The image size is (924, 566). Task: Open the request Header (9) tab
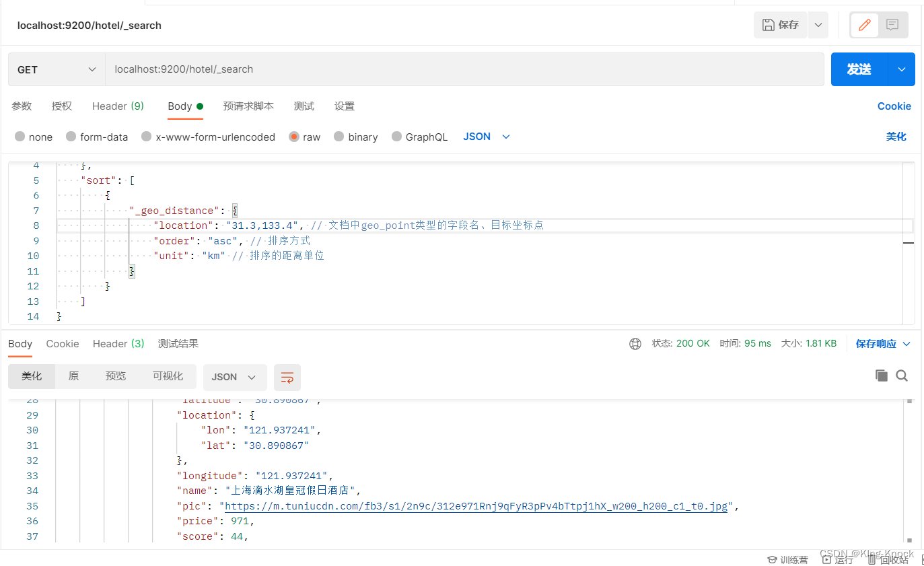118,106
